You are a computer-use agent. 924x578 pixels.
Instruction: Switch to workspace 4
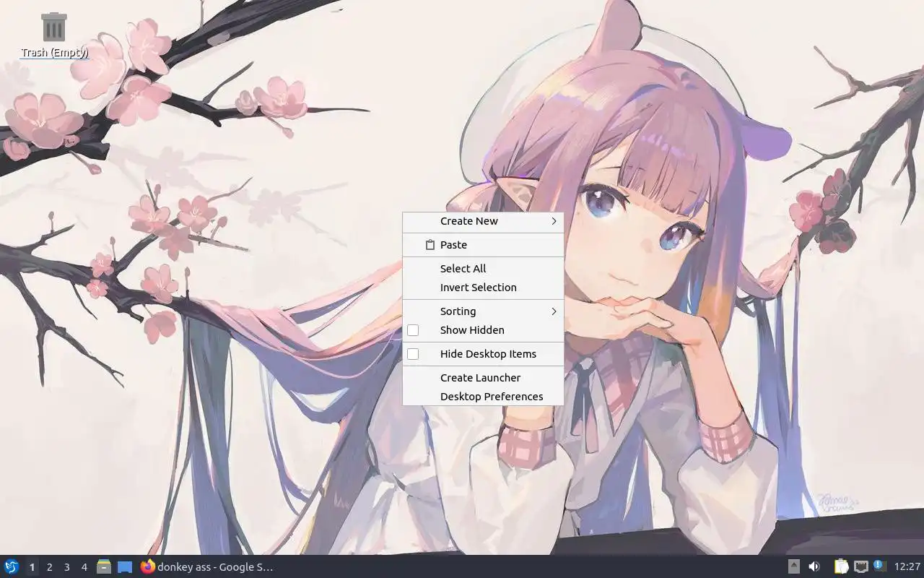(x=84, y=567)
